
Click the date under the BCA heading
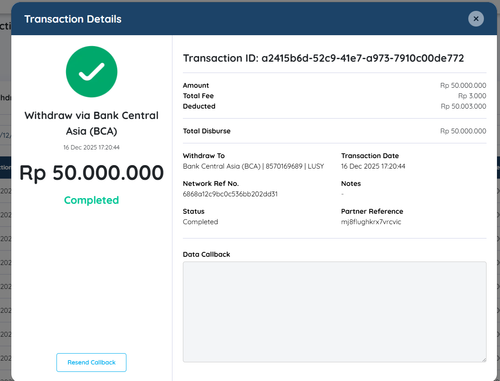[91, 147]
